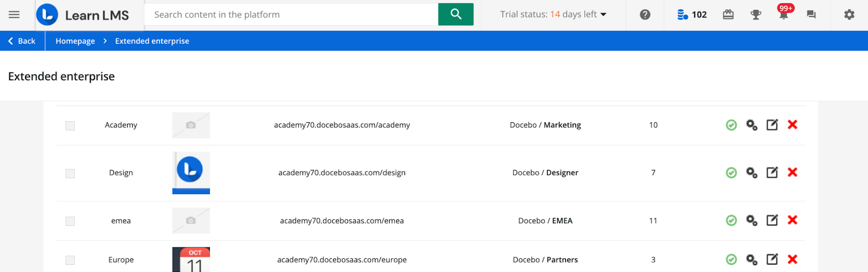Open the admin settings gear icon
The image size is (868, 272).
pos(849,15)
